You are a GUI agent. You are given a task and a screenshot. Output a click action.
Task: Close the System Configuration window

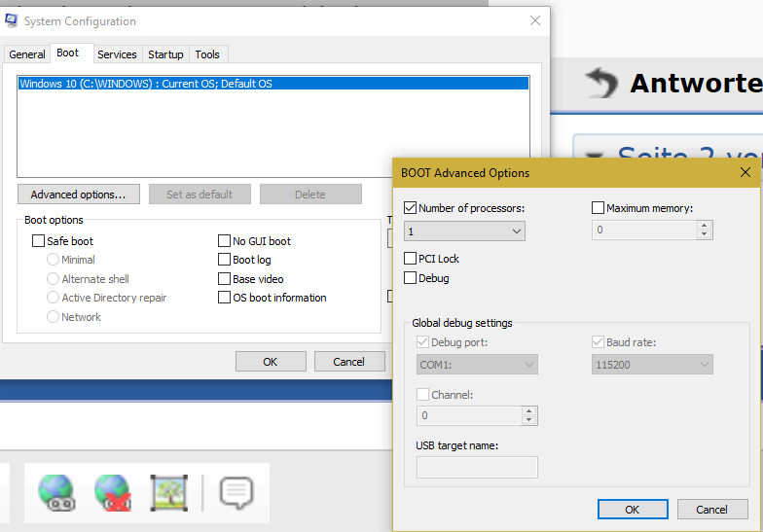(x=535, y=20)
